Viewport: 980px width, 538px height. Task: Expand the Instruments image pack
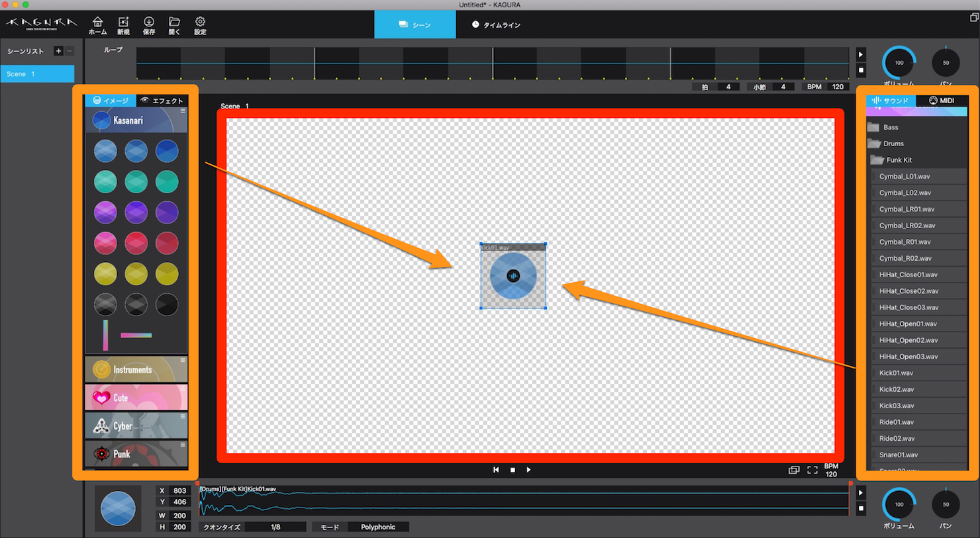[x=136, y=369]
